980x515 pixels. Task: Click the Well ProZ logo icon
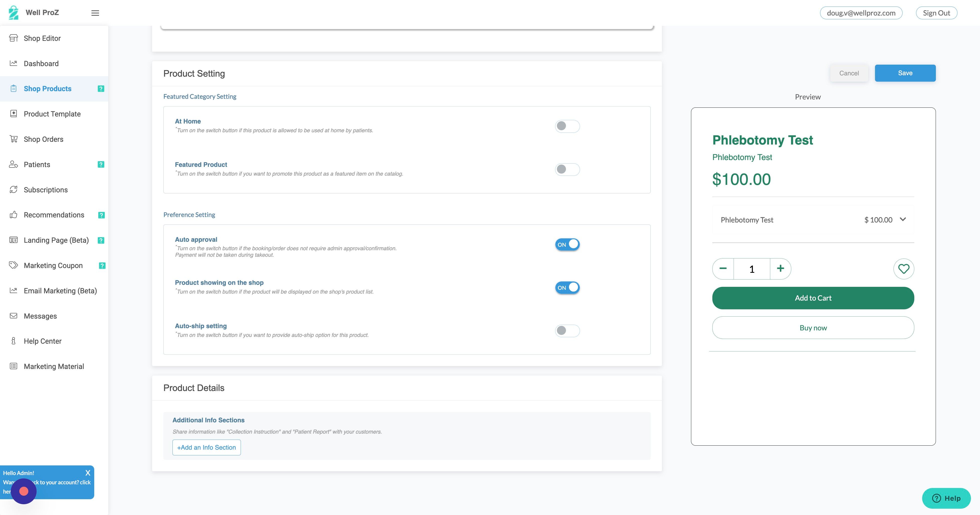pos(14,13)
